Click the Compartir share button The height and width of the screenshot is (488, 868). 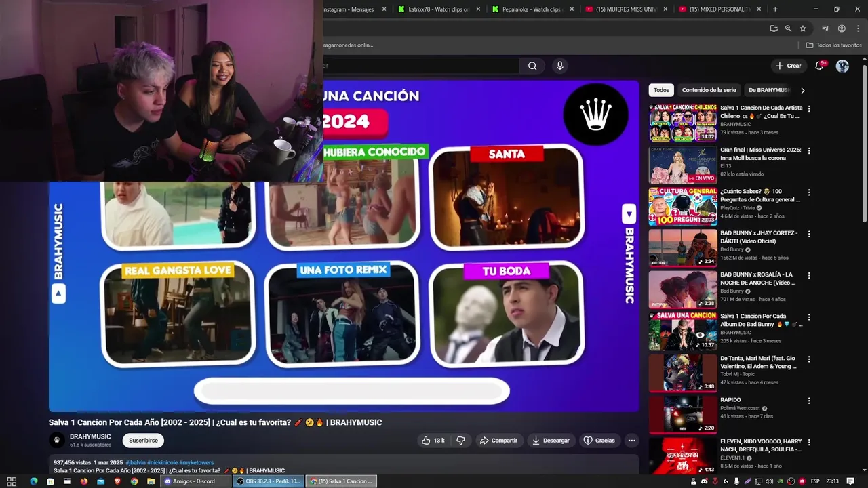point(498,441)
